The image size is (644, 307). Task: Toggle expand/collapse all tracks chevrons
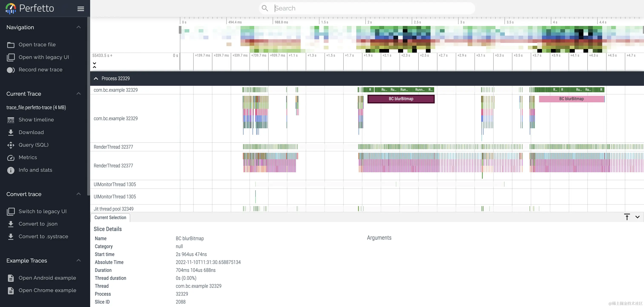click(95, 65)
